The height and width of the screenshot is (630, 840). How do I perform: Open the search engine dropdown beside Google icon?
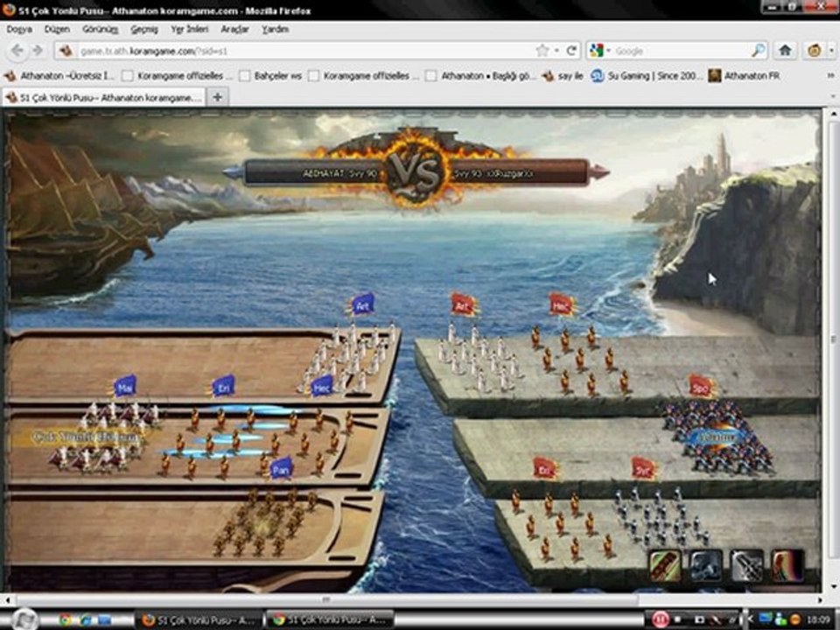(x=609, y=51)
